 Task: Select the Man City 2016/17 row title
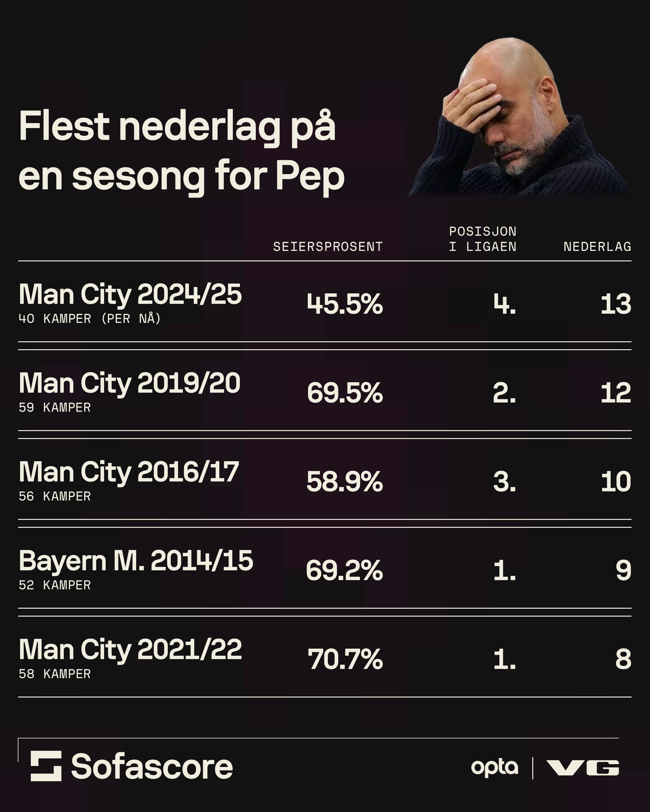pyautogui.click(x=129, y=472)
